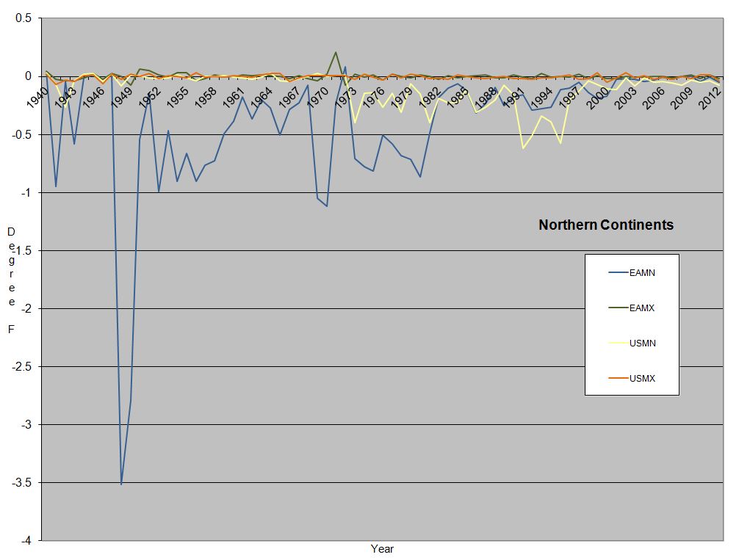This screenshot has width=739, height=560.
Task: Select the vertical Degree F axis title
Action: point(11,280)
